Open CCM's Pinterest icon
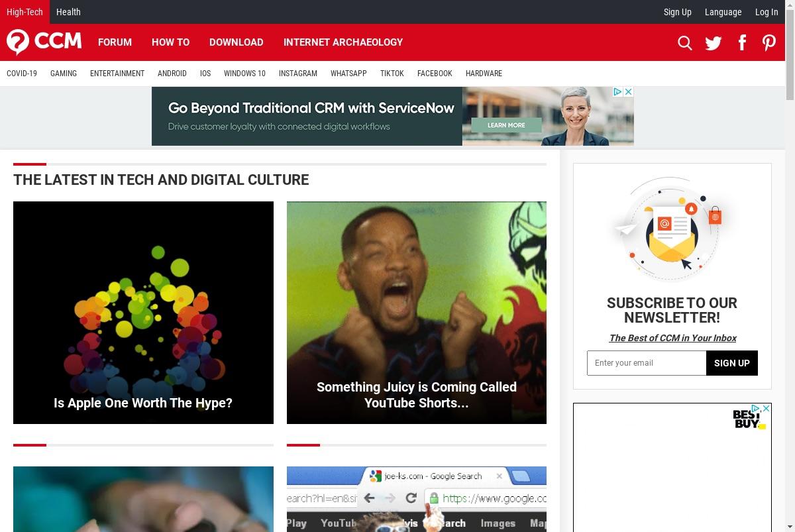Viewport: 795px width, 532px height. (769, 43)
